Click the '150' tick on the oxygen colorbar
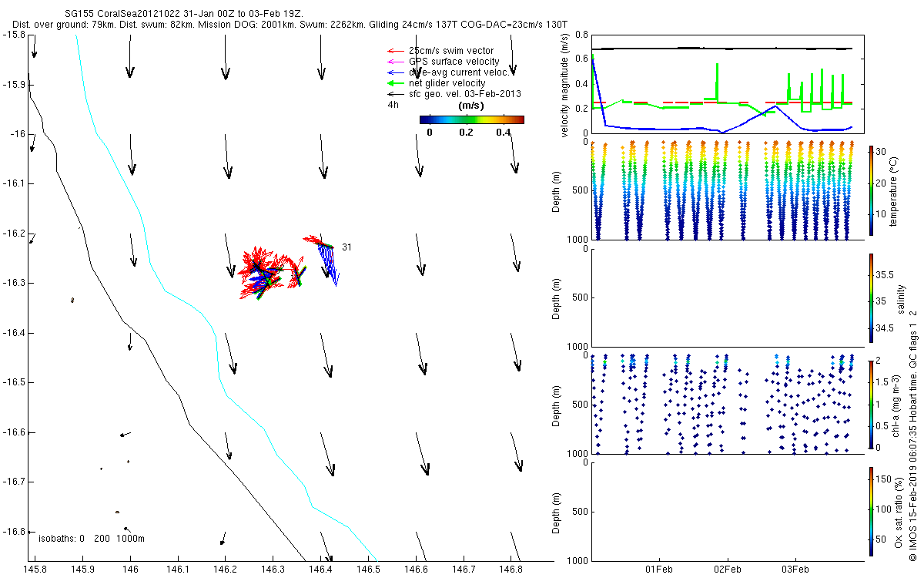This screenshot has width=924, height=578. pyautogui.click(x=885, y=480)
